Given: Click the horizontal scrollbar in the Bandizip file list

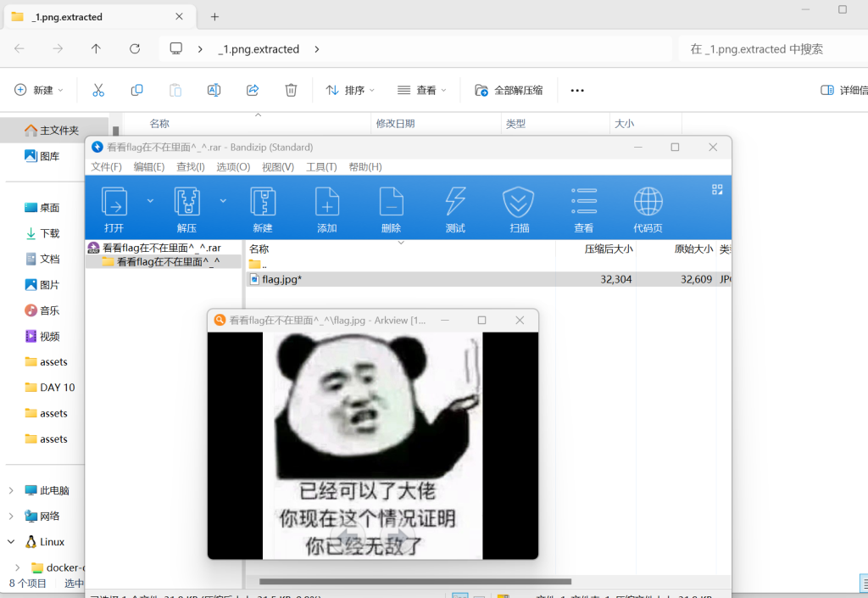Looking at the screenshot, I should pos(415,581).
